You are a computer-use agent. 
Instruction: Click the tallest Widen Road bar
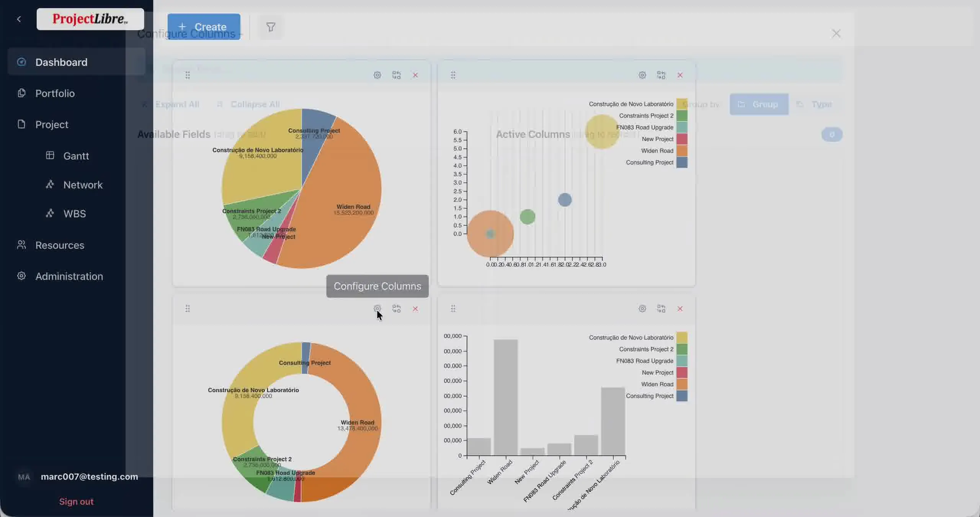point(506,397)
